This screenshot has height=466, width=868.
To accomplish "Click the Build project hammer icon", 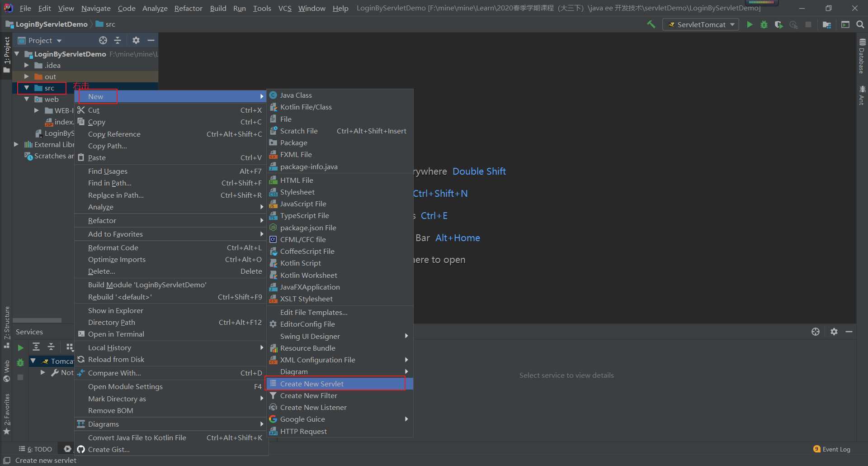I will click(x=651, y=24).
